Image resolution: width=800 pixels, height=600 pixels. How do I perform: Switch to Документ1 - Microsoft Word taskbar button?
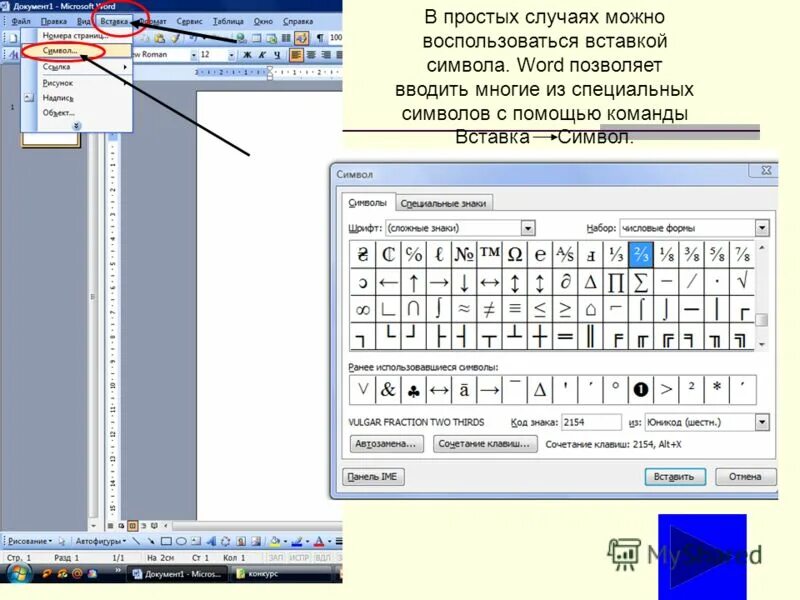(x=177, y=574)
